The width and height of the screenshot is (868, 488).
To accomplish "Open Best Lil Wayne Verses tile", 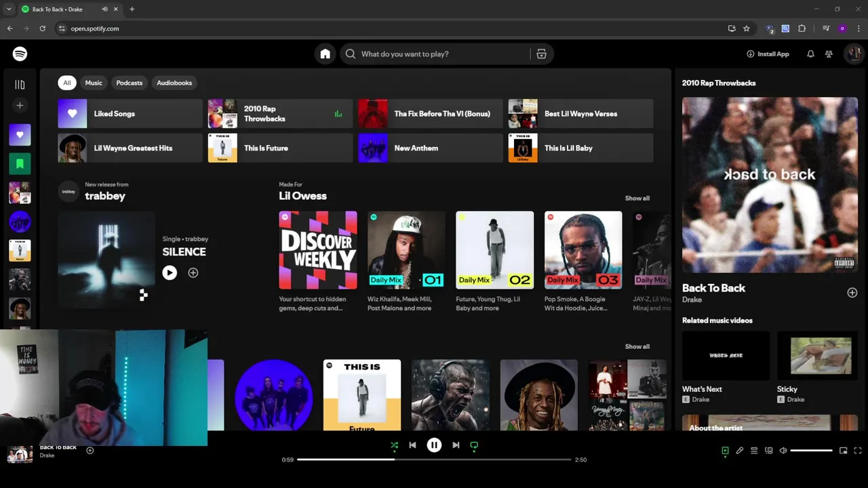I will 580,114.
